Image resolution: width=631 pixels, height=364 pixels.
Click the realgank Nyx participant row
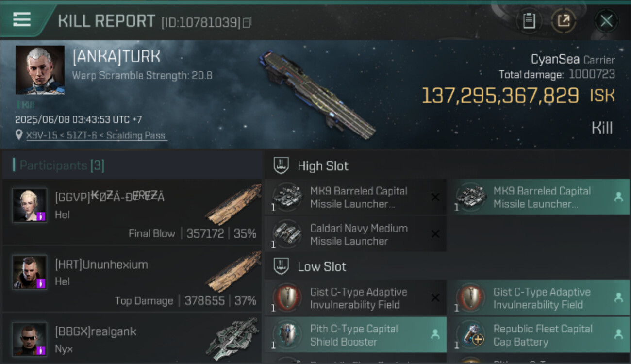click(132, 340)
